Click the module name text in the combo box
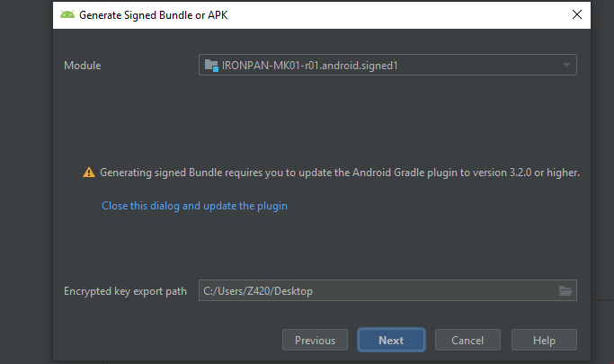 click(310, 66)
